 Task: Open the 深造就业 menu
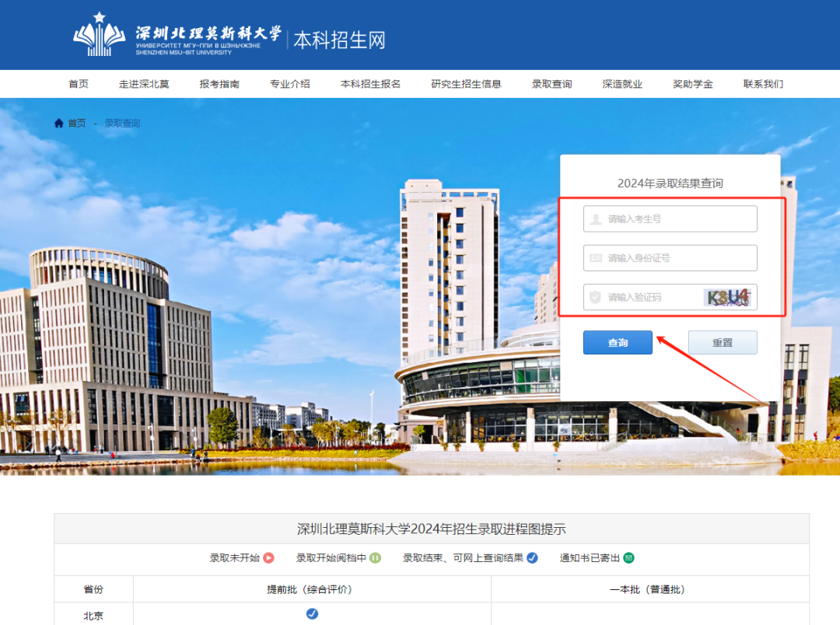[622, 84]
